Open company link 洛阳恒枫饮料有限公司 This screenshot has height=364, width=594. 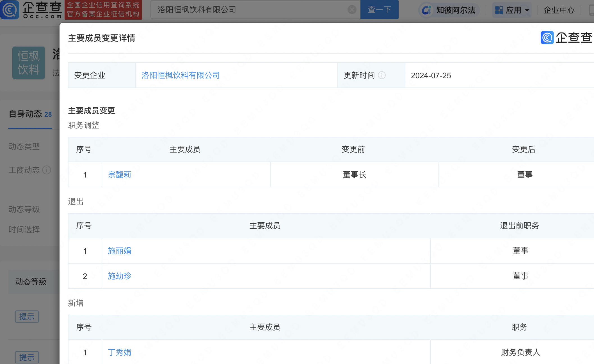[180, 75]
